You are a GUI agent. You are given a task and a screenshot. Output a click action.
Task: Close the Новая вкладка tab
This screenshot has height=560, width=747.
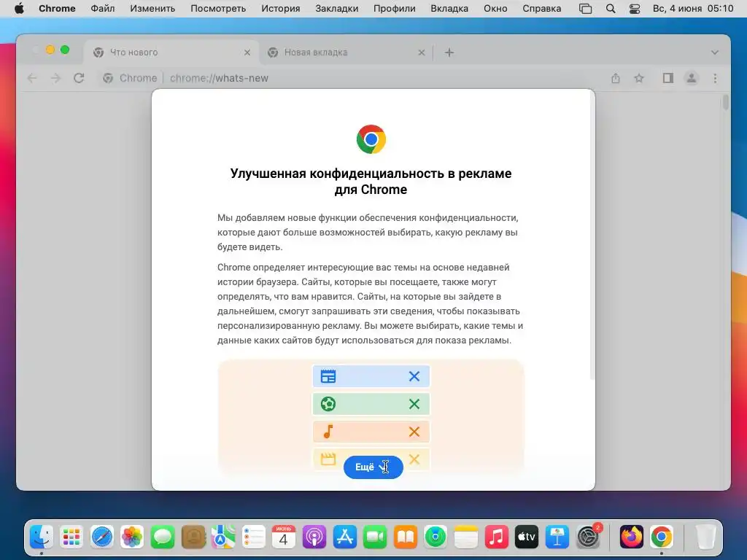click(x=422, y=52)
